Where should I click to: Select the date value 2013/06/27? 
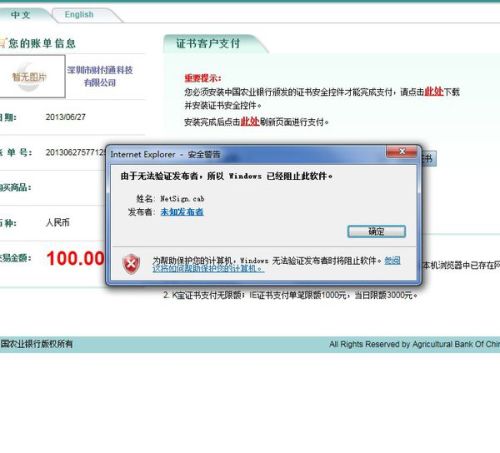pos(66,117)
